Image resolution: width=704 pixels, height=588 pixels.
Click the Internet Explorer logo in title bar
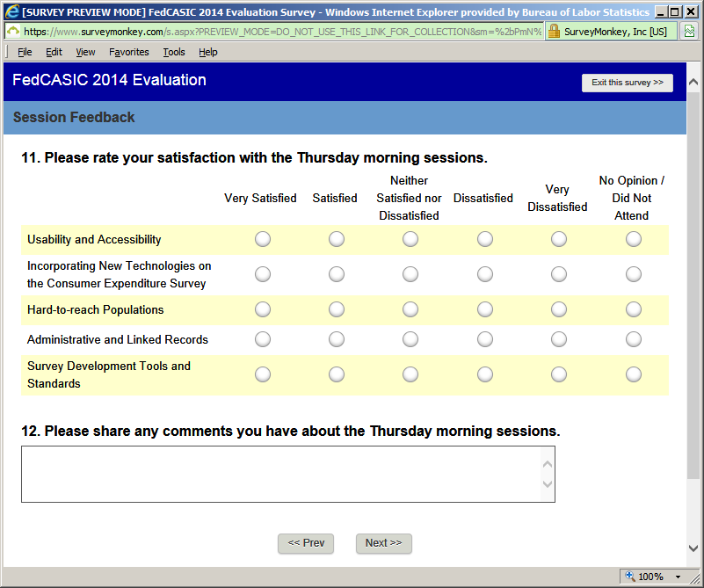12,11
